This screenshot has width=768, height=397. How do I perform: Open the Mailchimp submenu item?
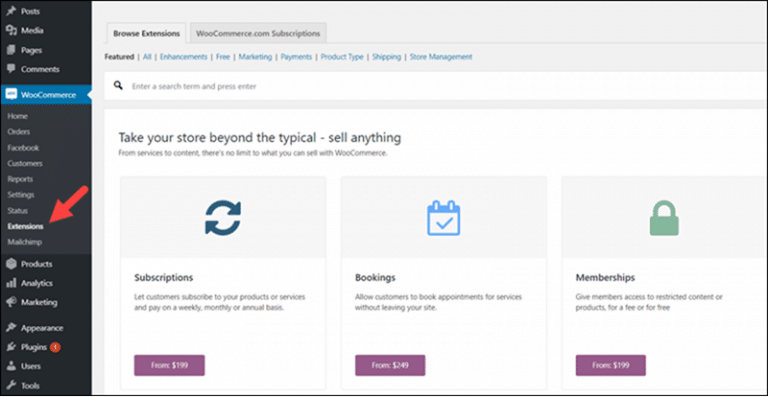(x=24, y=242)
